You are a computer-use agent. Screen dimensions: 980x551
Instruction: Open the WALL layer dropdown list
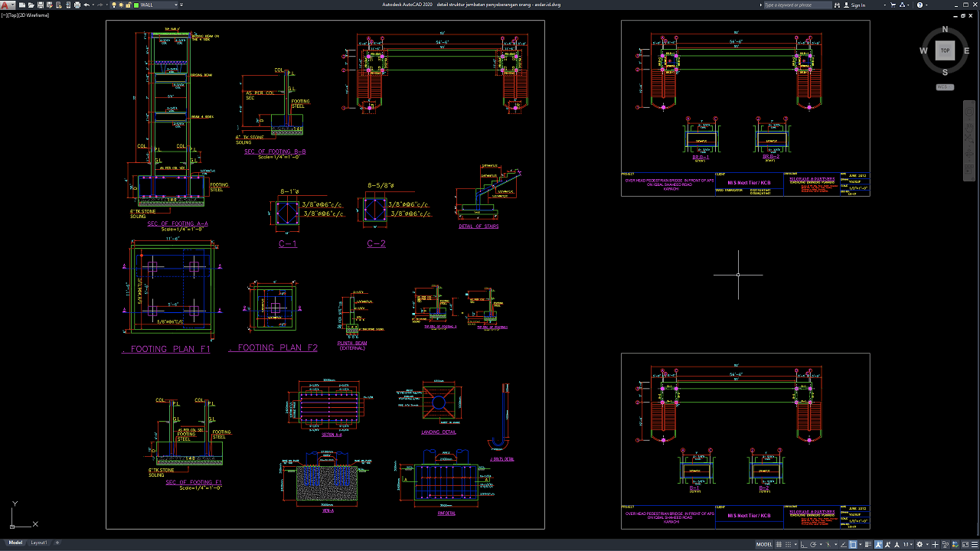click(x=176, y=5)
